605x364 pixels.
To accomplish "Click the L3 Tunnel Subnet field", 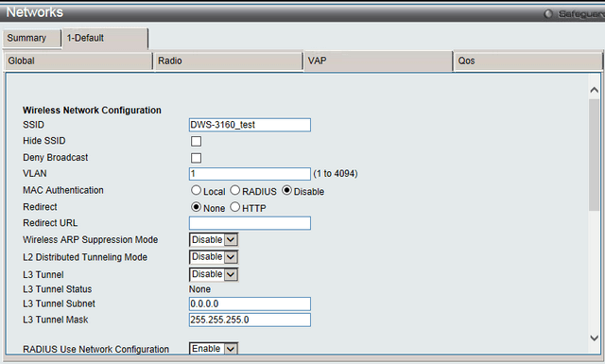I will pos(250,303).
